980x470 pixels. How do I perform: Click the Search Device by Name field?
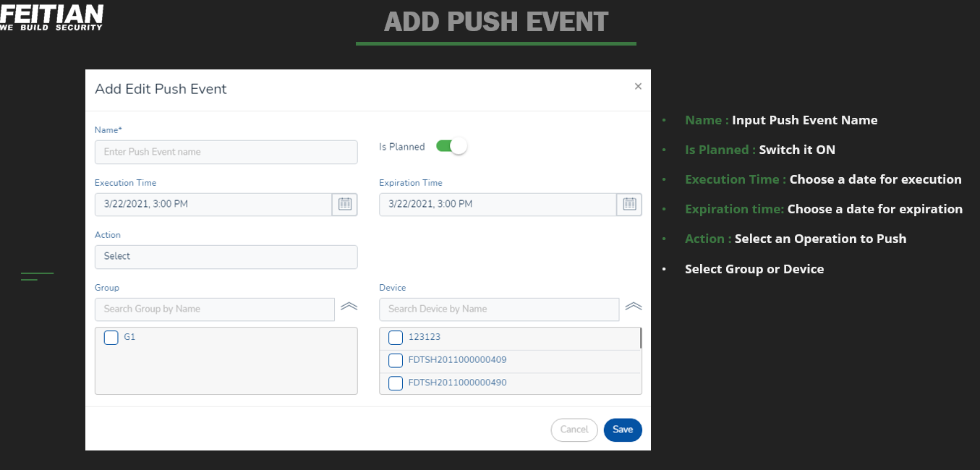point(499,309)
